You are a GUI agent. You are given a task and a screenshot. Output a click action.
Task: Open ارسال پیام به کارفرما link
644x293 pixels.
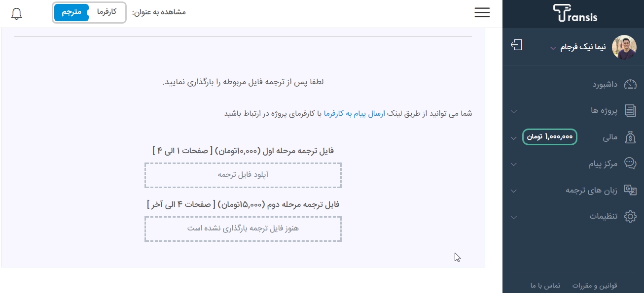point(354,113)
